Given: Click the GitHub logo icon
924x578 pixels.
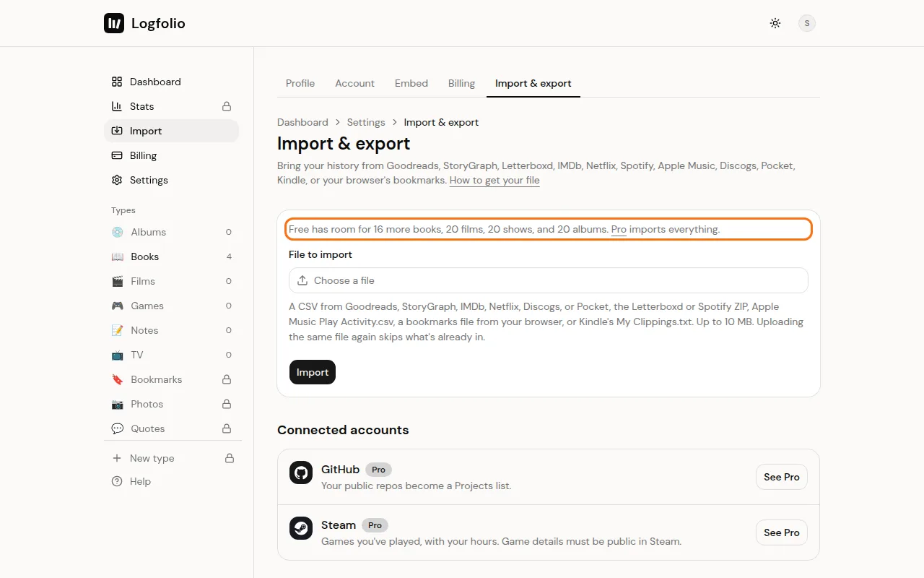Looking at the screenshot, I should 301,473.
